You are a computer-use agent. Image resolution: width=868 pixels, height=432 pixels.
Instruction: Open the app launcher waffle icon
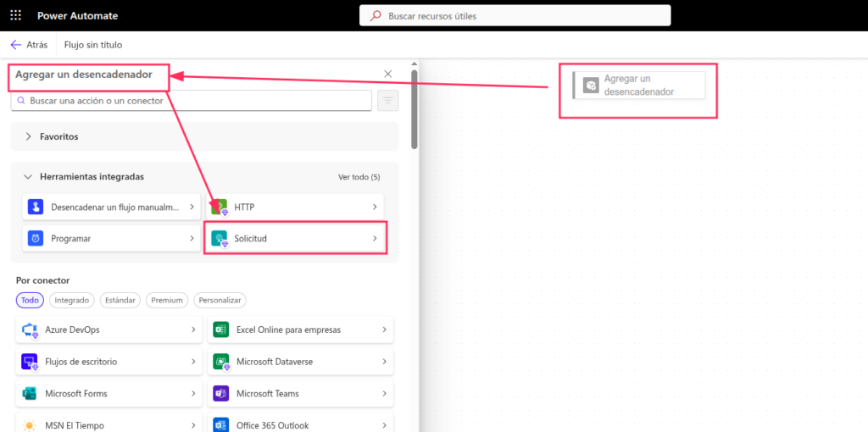click(x=16, y=15)
